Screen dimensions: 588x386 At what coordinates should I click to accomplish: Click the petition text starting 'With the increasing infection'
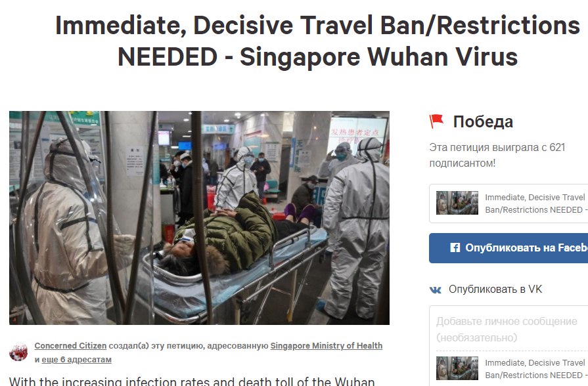pos(192,381)
